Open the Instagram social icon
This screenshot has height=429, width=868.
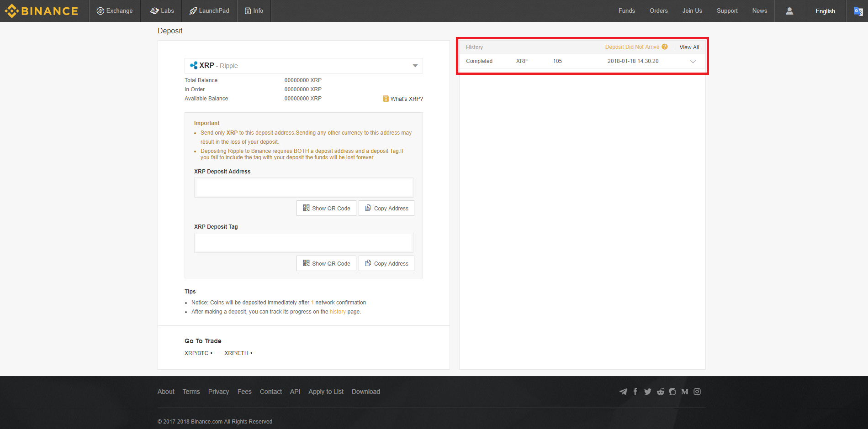697,392
